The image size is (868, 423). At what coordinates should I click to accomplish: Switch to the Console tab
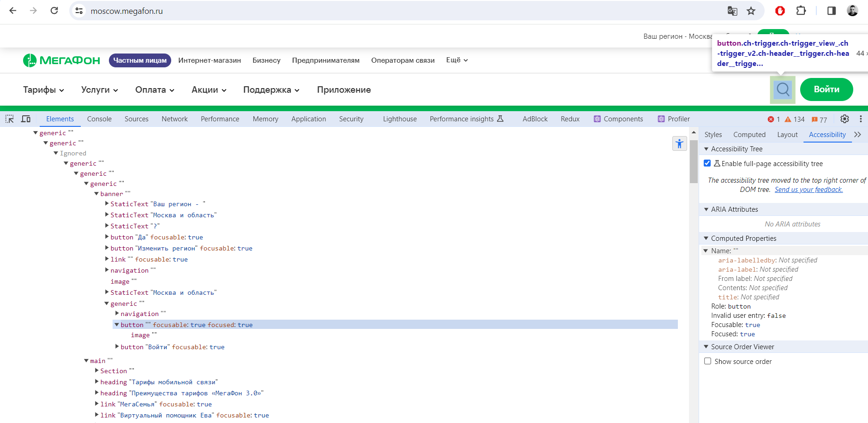pyautogui.click(x=99, y=119)
